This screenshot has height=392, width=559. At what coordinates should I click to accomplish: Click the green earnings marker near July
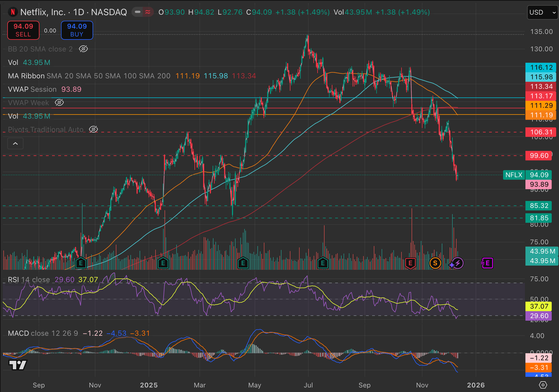coord(323,263)
